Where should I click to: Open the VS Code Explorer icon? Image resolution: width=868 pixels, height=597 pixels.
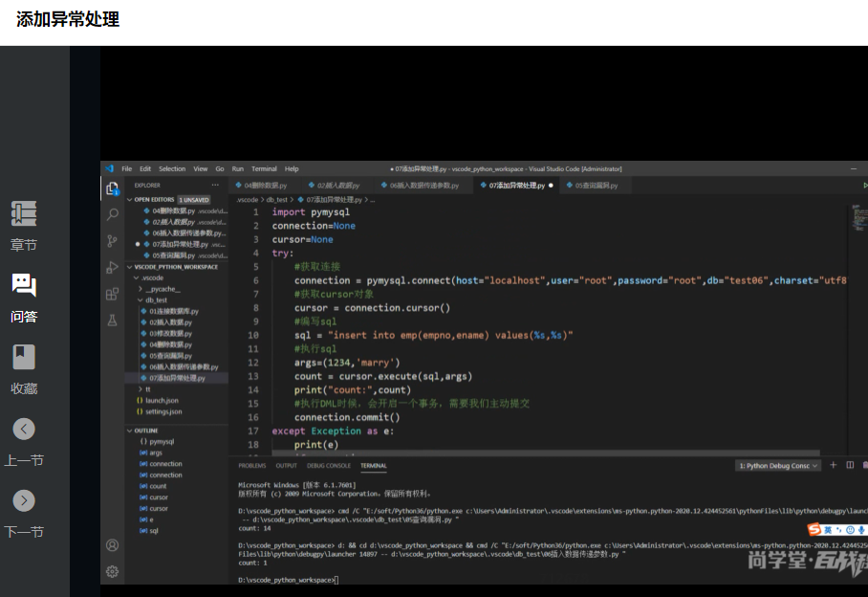(113, 188)
